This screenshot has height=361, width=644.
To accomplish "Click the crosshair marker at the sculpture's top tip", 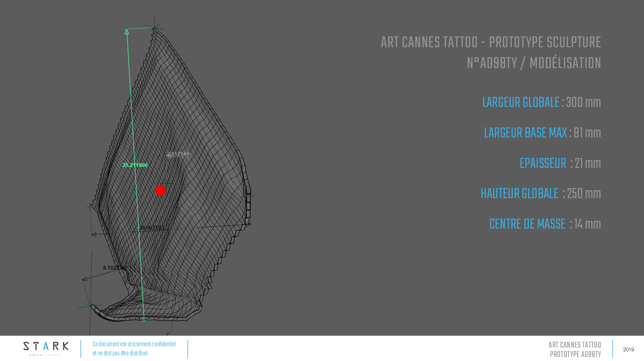I will (154, 27).
